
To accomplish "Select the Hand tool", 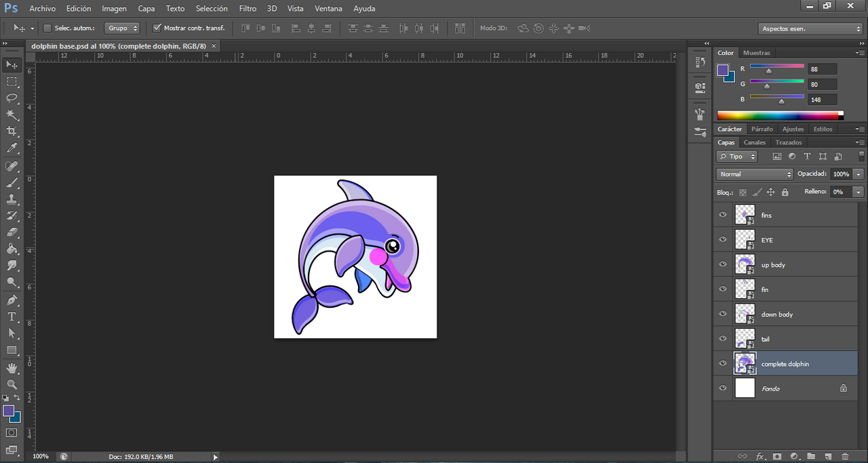I will coord(12,368).
